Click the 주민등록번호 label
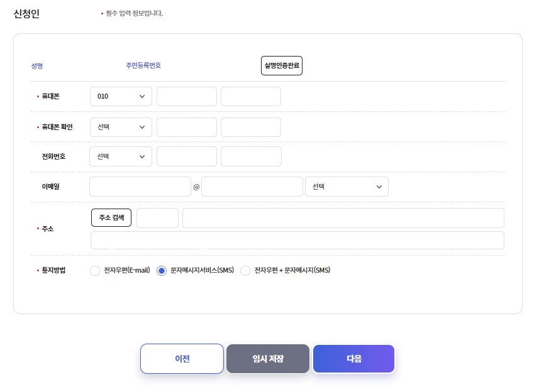The height and width of the screenshot is (392, 544). click(x=143, y=65)
